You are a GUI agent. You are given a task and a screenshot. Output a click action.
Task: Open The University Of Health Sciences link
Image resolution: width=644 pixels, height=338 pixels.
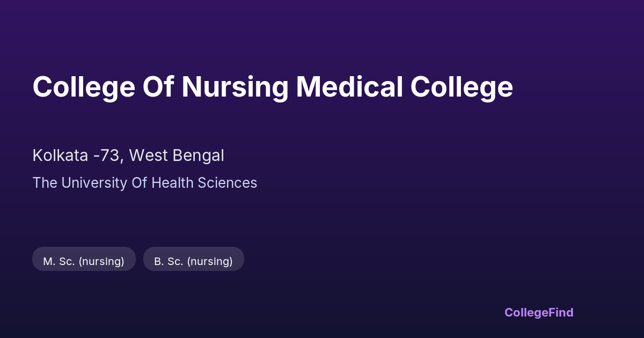[x=145, y=183]
